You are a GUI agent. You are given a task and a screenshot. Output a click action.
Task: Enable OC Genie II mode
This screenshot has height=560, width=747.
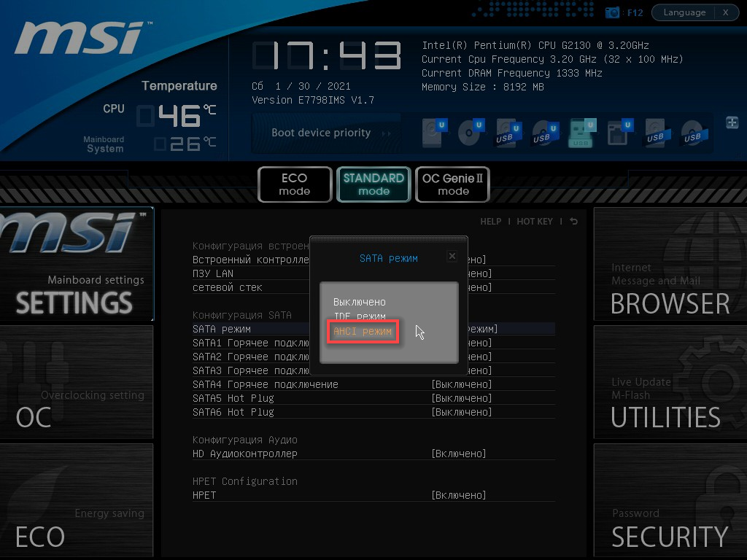[x=452, y=184]
